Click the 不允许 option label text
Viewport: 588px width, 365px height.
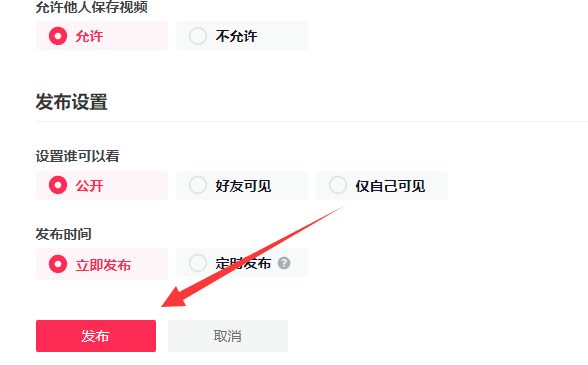click(236, 36)
